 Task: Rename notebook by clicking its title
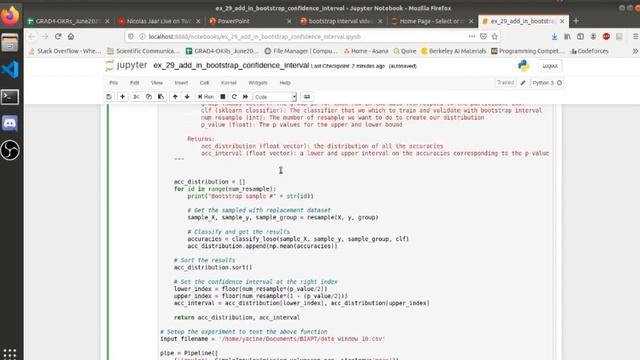click(231, 65)
